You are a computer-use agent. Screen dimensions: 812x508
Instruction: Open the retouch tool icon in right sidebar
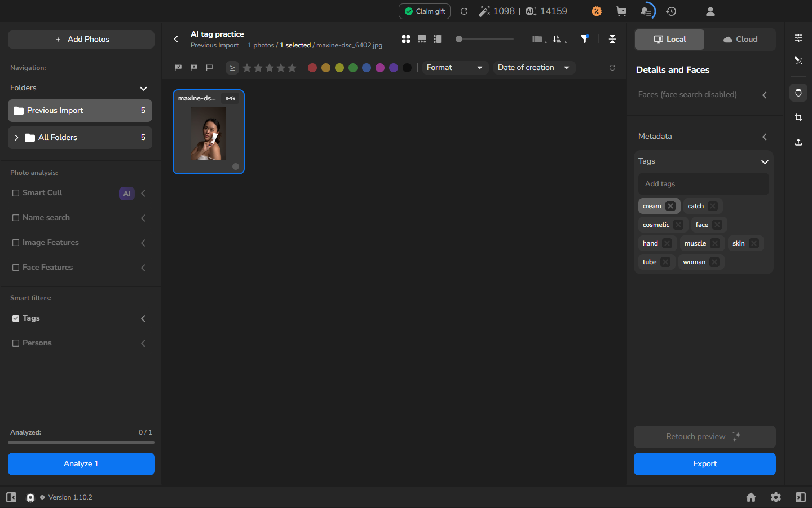tap(798, 60)
